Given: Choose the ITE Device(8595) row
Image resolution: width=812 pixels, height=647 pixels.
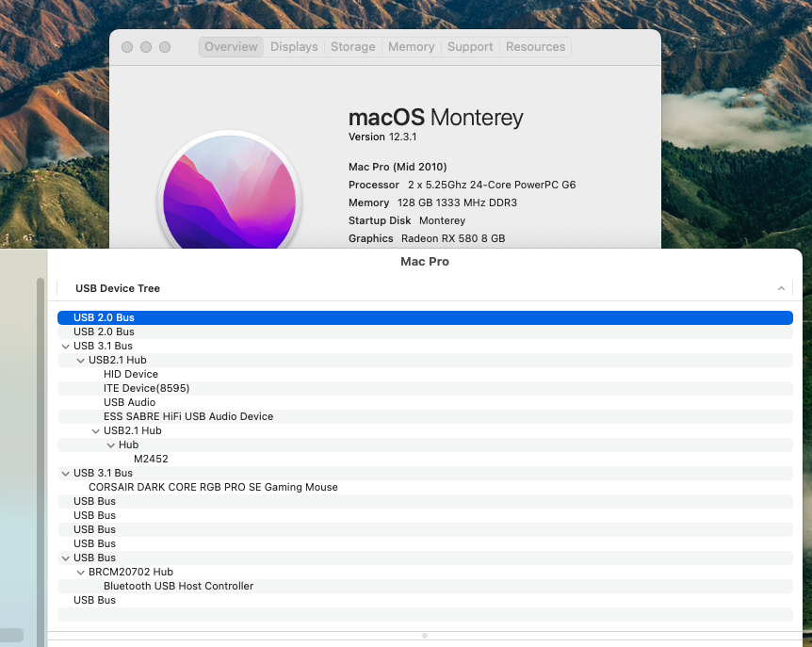Looking at the screenshot, I should tap(146, 388).
